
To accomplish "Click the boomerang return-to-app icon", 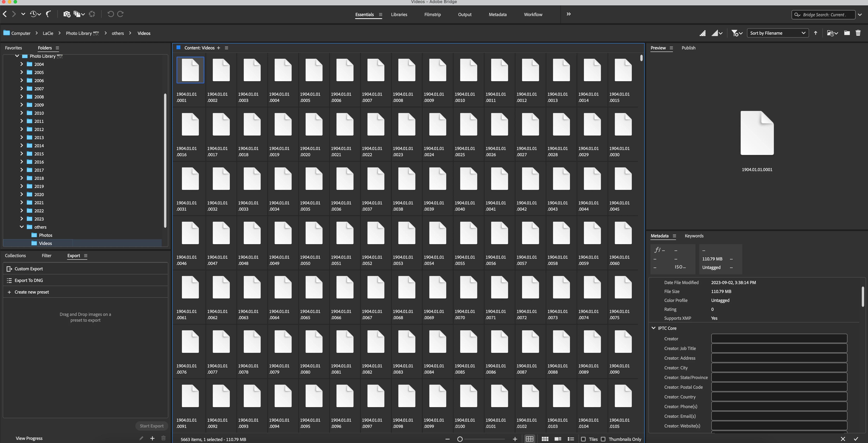I will click(48, 14).
